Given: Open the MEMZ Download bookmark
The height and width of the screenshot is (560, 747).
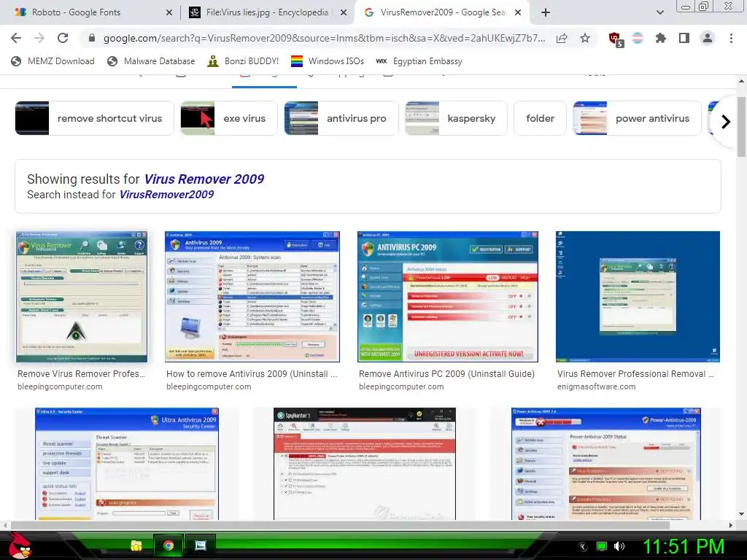Looking at the screenshot, I should point(53,61).
